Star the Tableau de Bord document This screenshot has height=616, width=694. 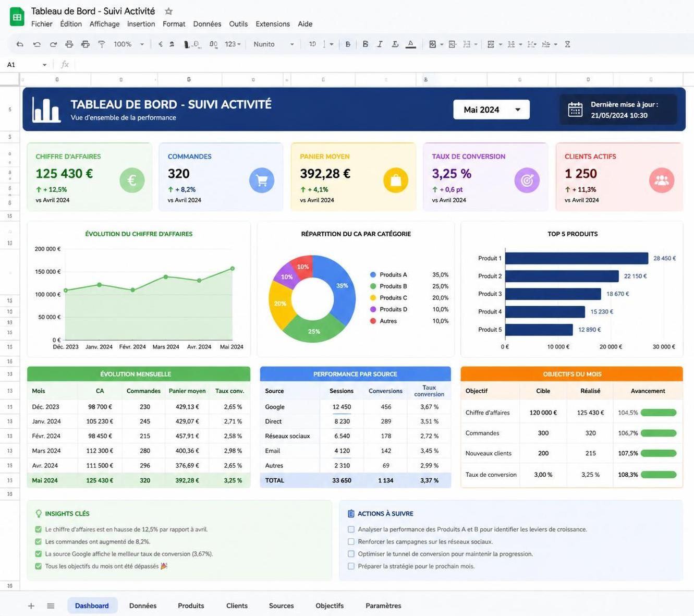(168, 11)
